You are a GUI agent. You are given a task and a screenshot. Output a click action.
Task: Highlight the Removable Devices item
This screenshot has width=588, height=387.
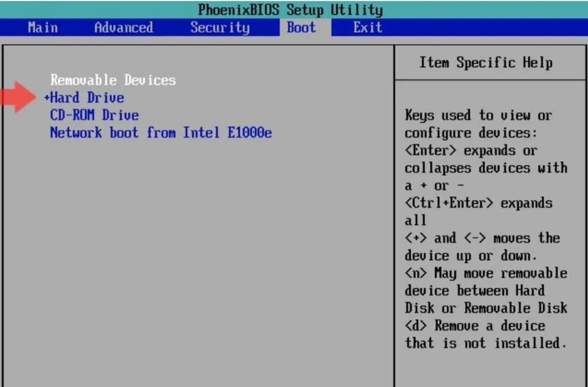click(113, 80)
